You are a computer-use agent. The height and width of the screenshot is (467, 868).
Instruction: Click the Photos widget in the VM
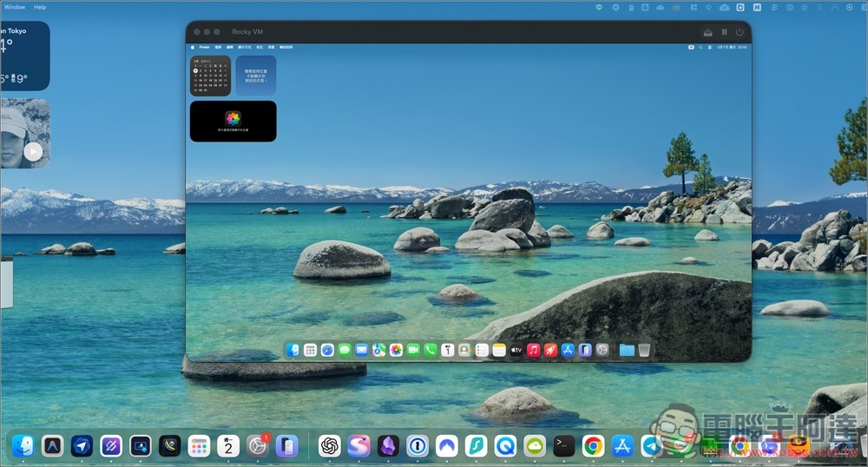(x=233, y=121)
